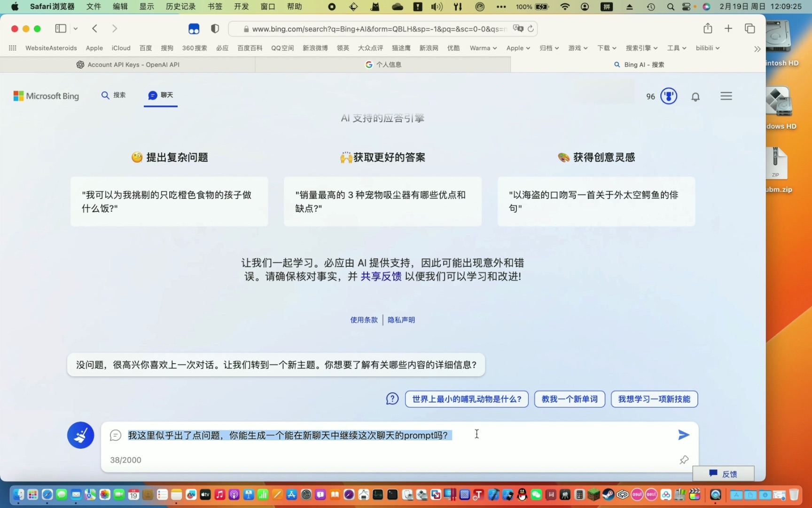Open Bing rewards trophy icon

point(668,96)
